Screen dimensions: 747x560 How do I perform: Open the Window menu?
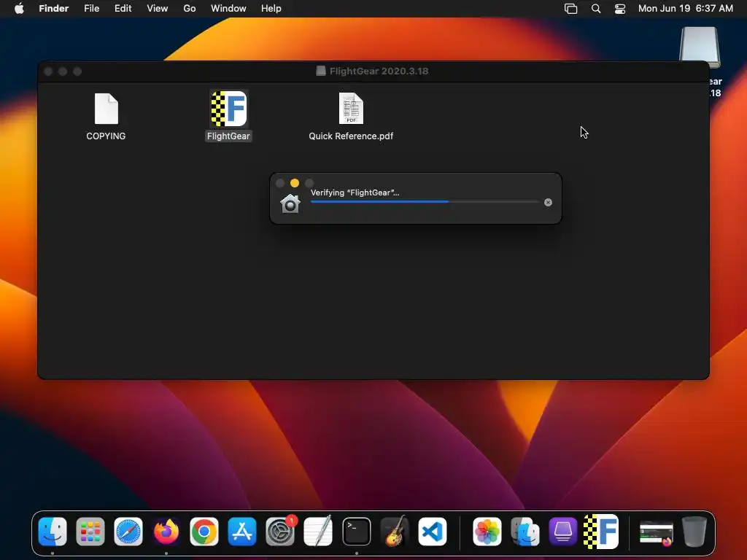point(228,9)
